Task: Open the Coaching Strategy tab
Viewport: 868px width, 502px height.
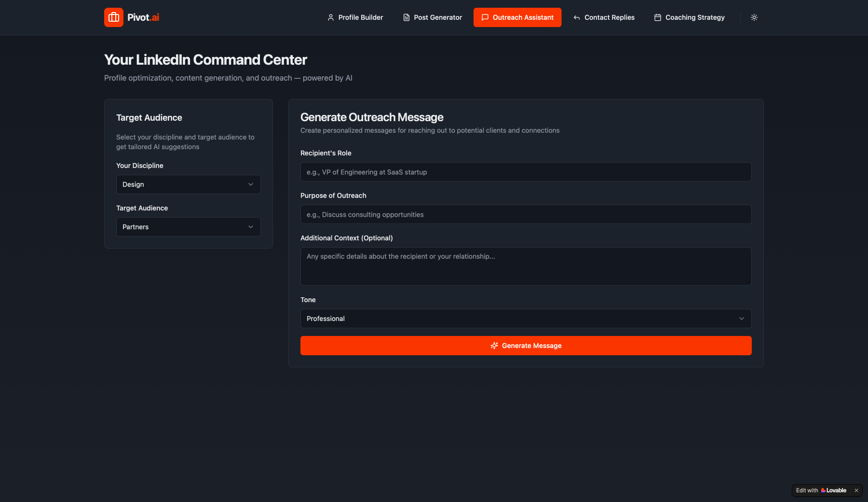Action: (689, 17)
